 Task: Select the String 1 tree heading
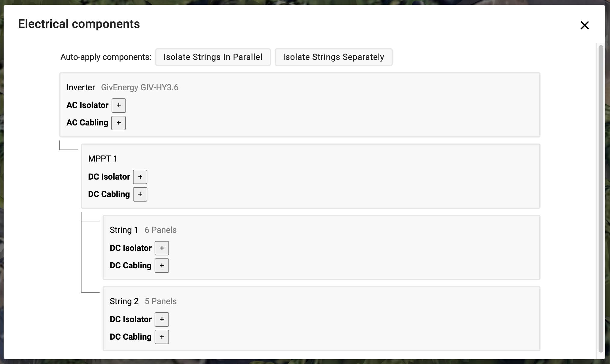124,230
